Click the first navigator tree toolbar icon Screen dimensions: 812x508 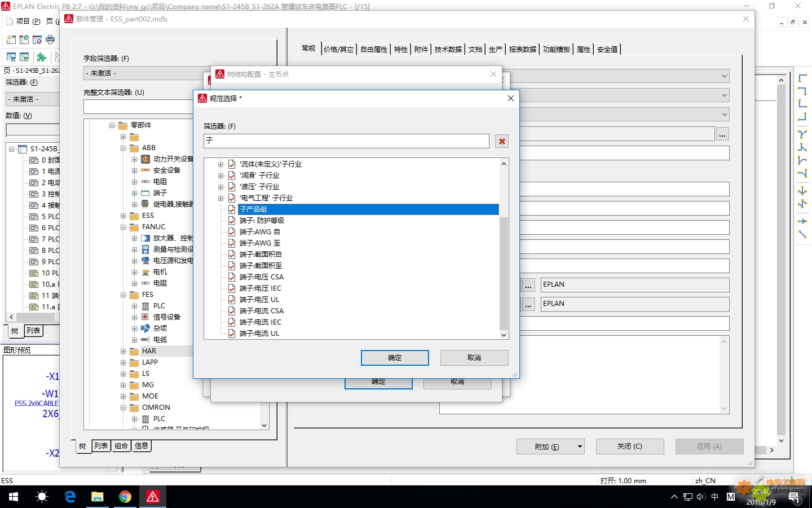(x=11, y=57)
